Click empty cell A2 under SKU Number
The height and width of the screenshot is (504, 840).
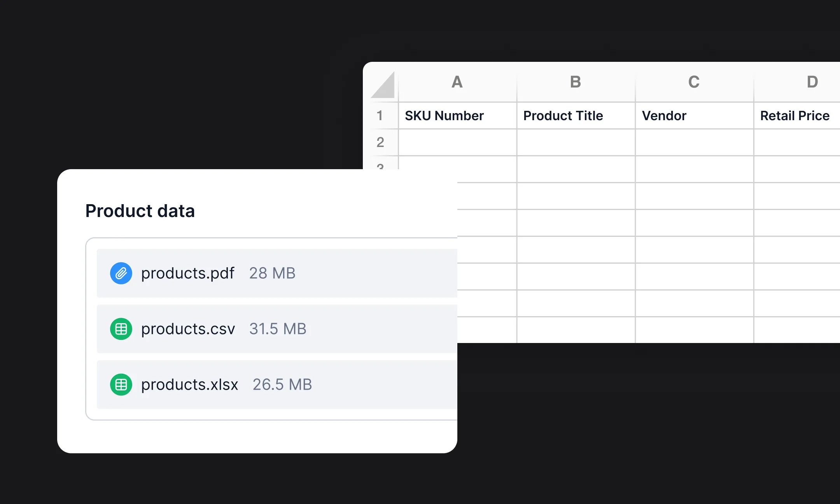click(457, 142)
